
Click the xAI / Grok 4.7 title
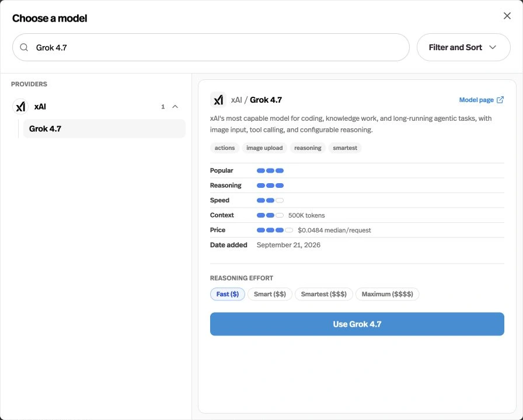256,100
